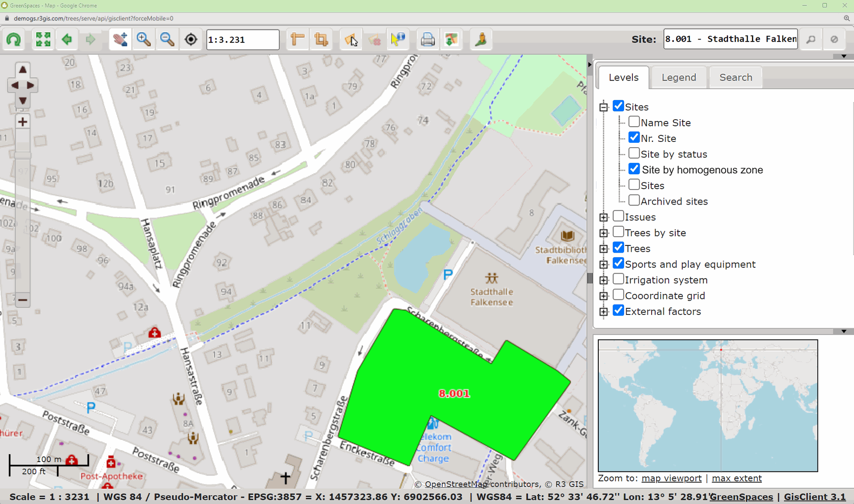Click the green reload map icon

click(x=14, y=40)
